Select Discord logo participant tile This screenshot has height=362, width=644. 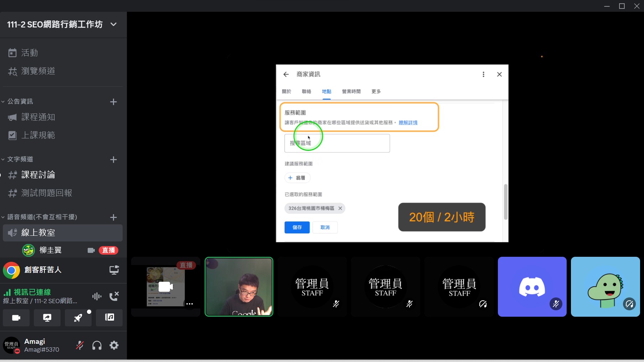pos(532,287)
